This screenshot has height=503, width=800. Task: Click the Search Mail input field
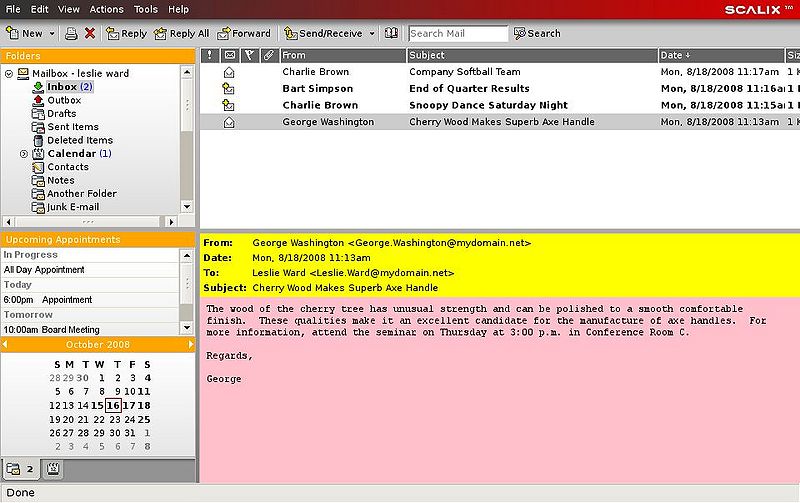click(457, 33)
